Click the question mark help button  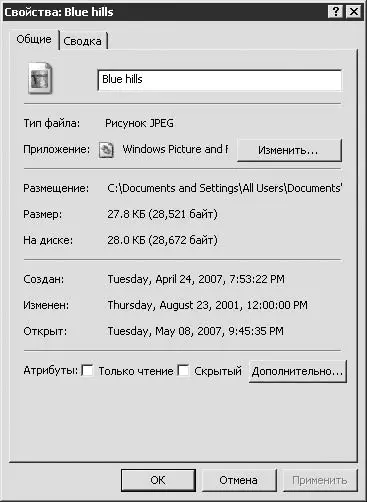(336, 12)
